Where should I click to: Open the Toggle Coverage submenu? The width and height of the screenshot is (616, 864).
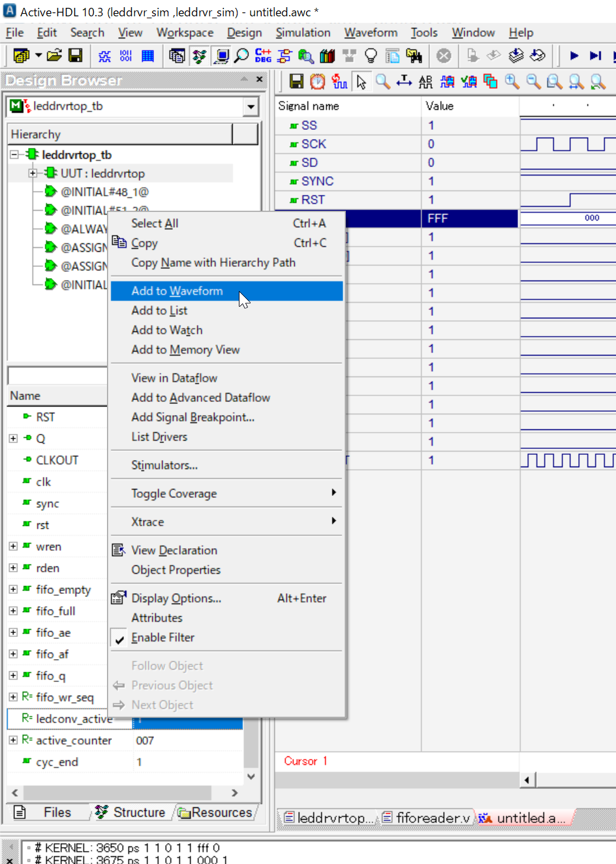pyautogui.click(x=226, y=493)
